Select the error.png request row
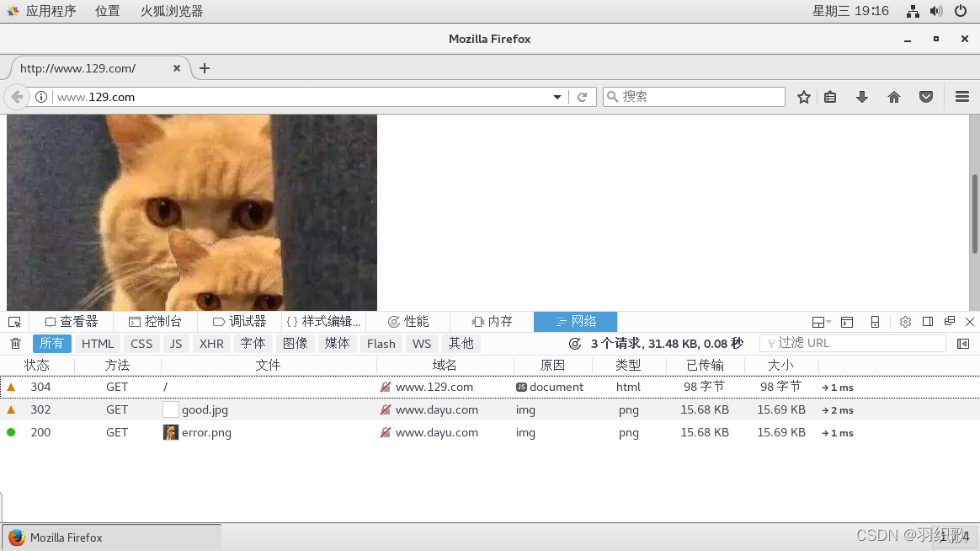This screenshot has width=980, height=551. point(490,432)
